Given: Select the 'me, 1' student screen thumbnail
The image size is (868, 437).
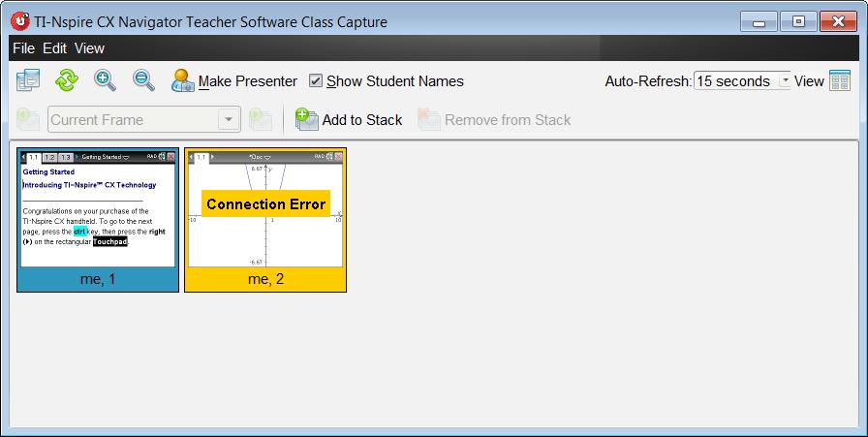Looking at the screenshot, I should point(98,220).
